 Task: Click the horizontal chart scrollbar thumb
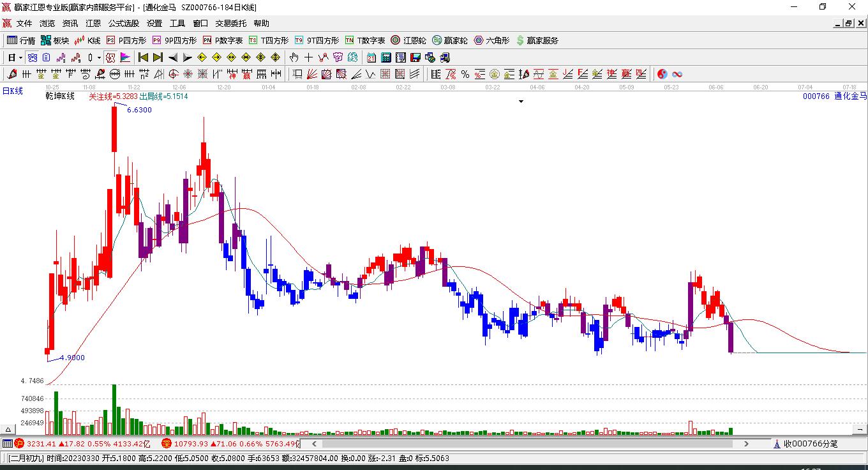click(x=527, y=443)
